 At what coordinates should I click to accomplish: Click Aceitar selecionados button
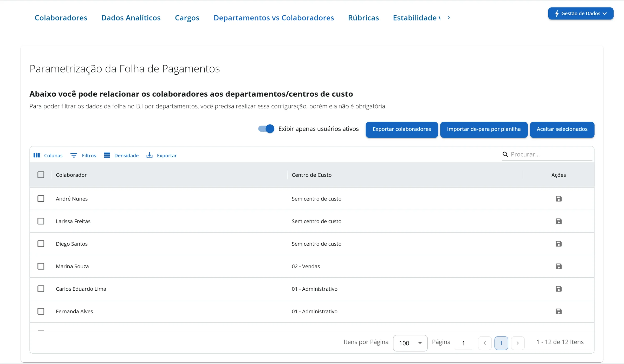pos(562,129)
